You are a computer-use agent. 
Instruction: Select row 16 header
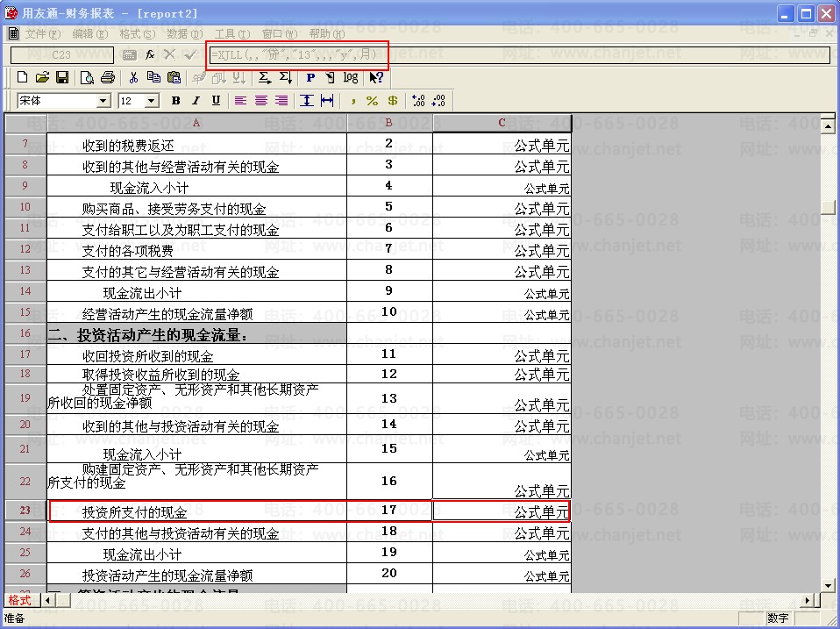tap(25, 333)
